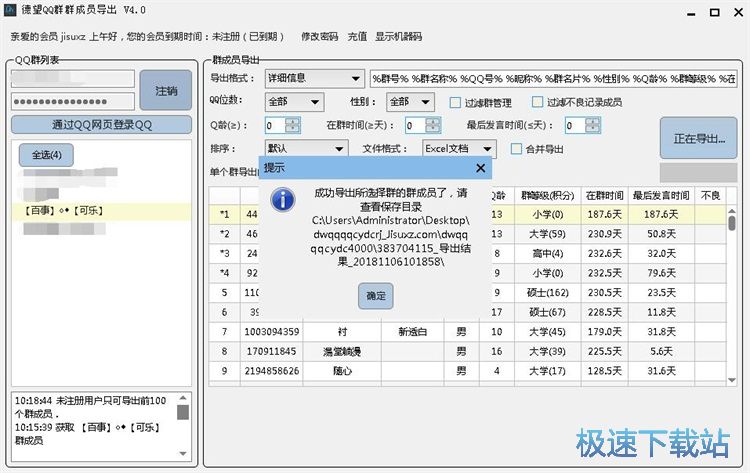Click 通过QQ网页登录QQ button
The height and width of the screenshot is (473, 750).
pos(101,125)
